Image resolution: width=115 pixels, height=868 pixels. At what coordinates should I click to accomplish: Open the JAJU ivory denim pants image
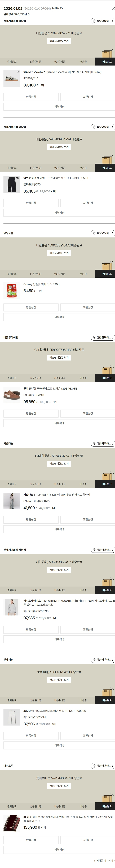[x=12, y=717]
